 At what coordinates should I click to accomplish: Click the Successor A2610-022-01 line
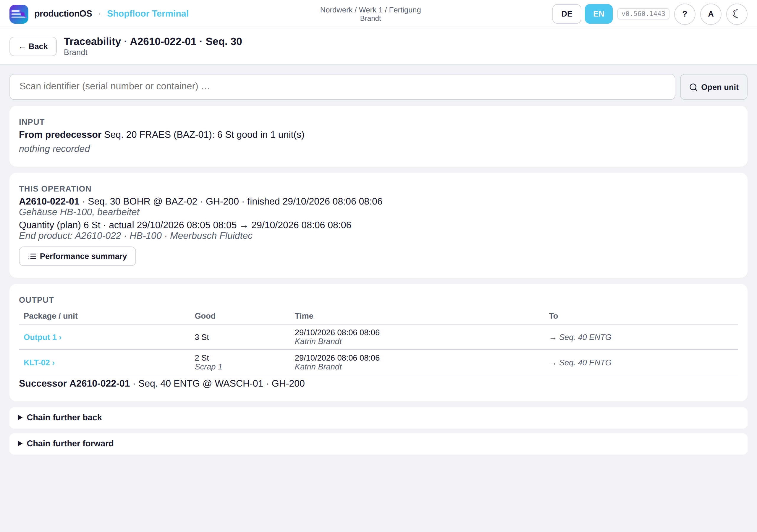point(162,383)
